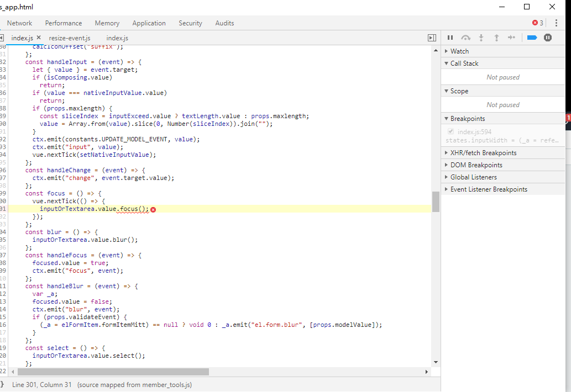The image size is (571, 392).
Task: Collapse the Call Stack section
Action: click(502, 63)
